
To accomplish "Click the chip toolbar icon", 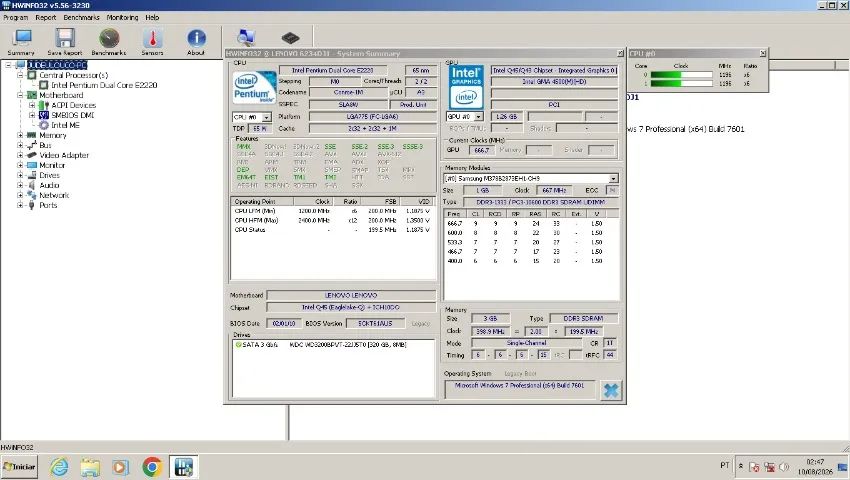I will (291, 38).
